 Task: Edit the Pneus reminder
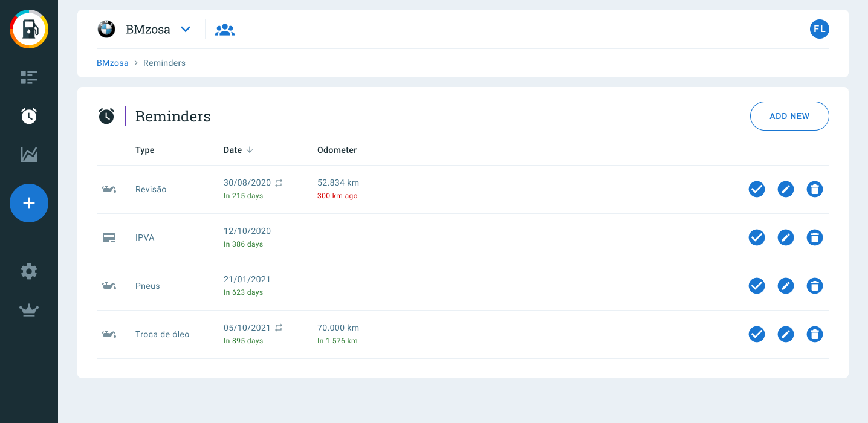pos(786,286)
